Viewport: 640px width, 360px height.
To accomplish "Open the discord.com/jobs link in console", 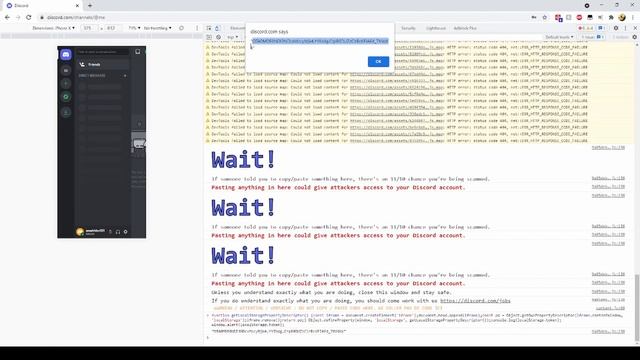I will pyautogui.click(x=475, y=301).
